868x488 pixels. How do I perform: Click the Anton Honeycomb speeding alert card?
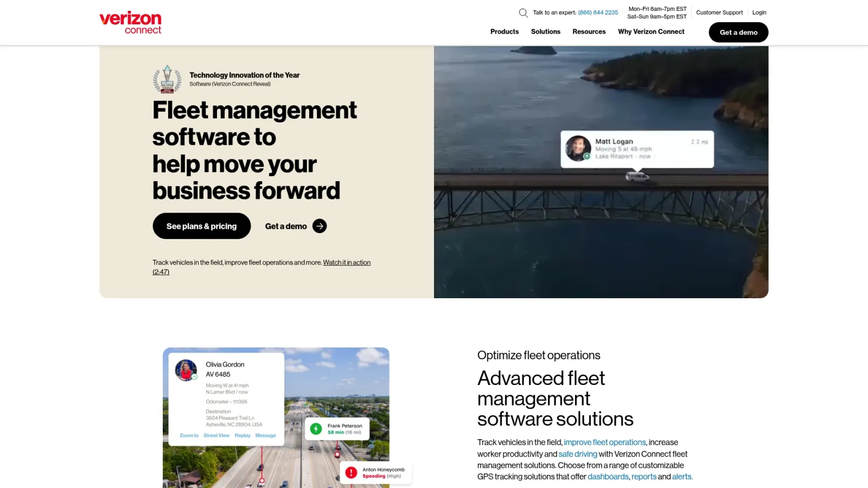375,473
